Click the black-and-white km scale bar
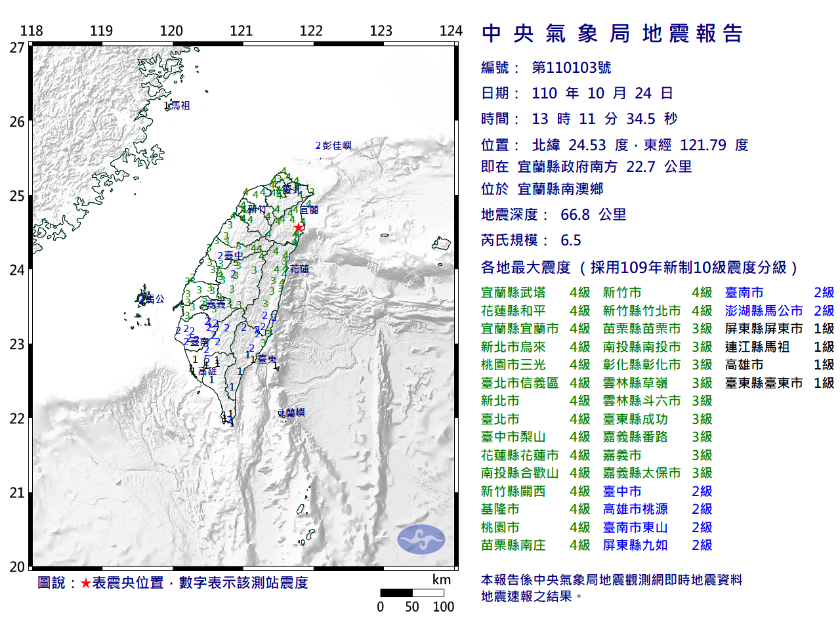The image size is (840, 630). click(x=412, y=593)
